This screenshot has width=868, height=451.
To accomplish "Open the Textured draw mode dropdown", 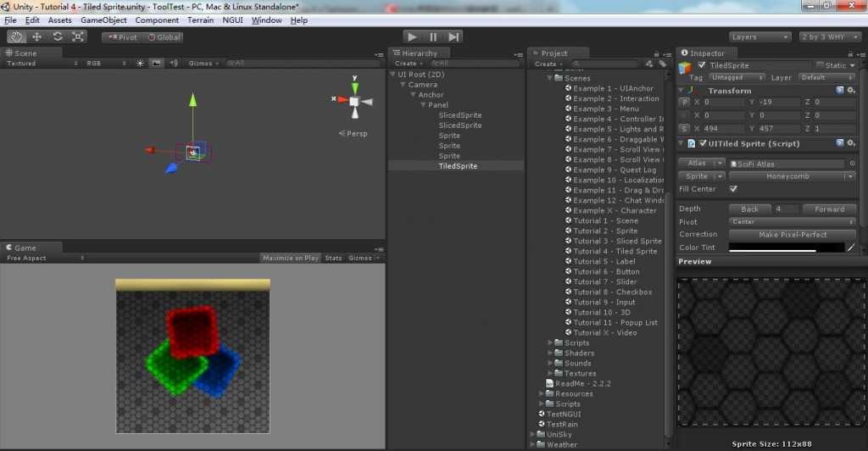I will (x=42, y=64).
